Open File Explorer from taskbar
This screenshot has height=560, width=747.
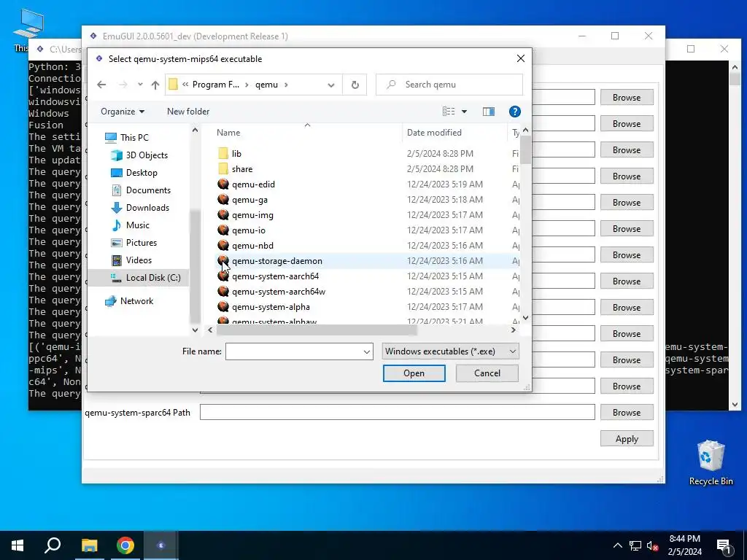(x=89, y=545)
